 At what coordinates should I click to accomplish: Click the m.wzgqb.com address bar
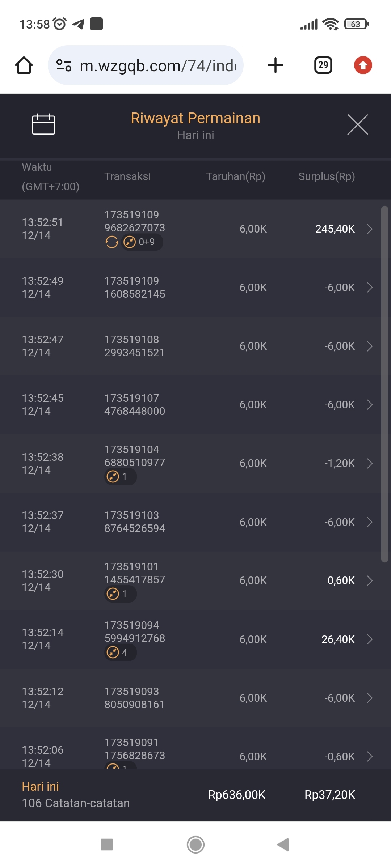click(157, 65)
